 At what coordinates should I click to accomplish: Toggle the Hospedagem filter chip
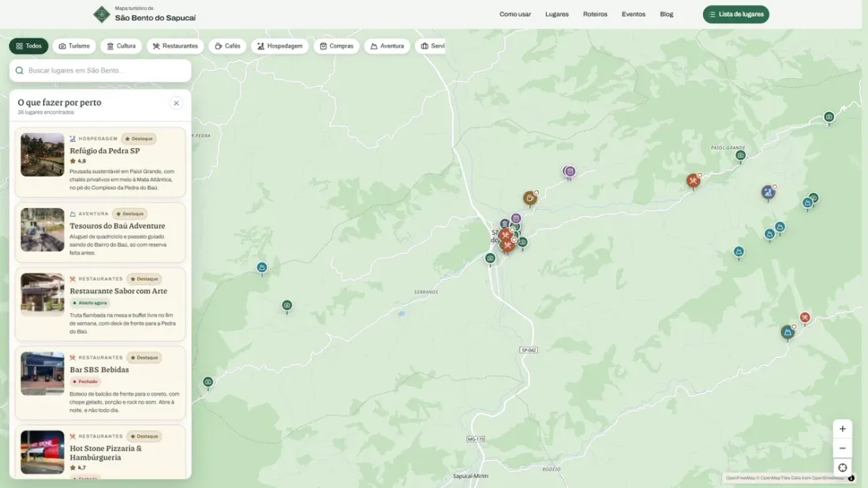pos(279,46)
